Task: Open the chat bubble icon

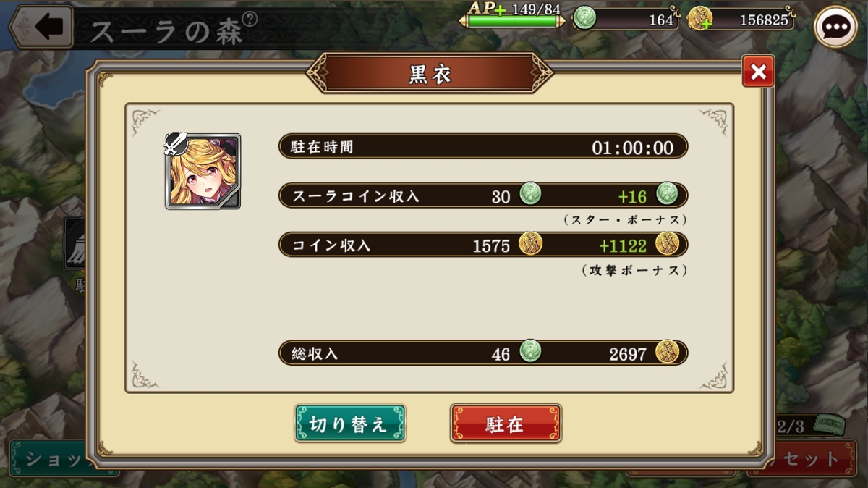Action: [x=835, y=26]
